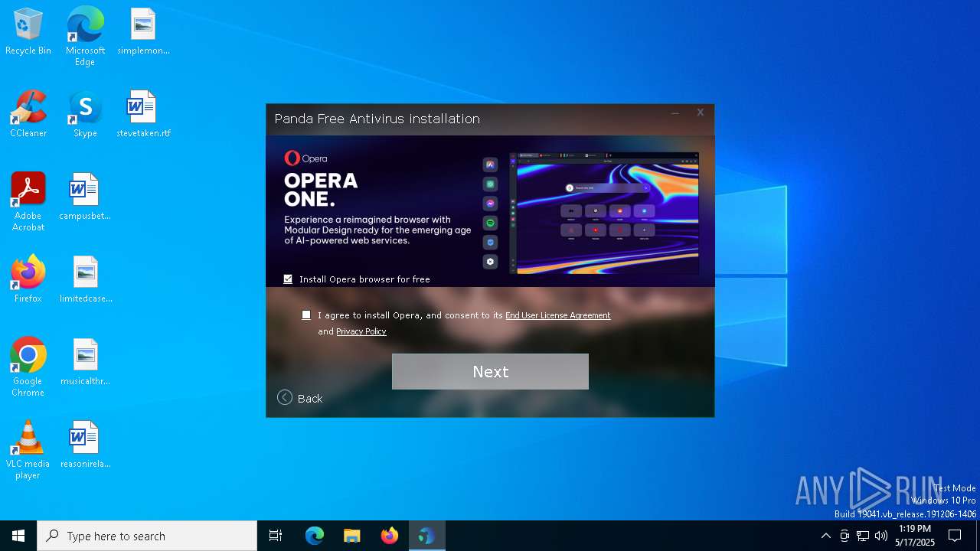This screenshot has width=980, height=551.
Task: Click the Meet Now tray icon
Action: 844,536
